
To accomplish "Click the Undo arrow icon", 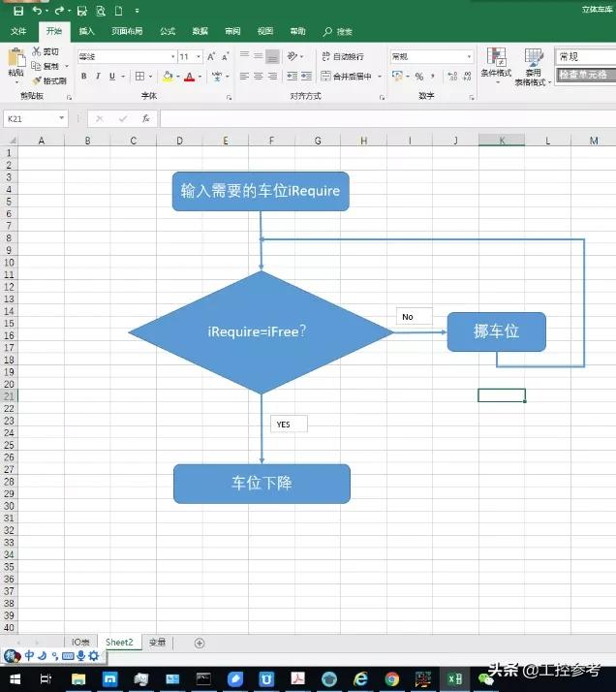I will [x=38, y=11].
